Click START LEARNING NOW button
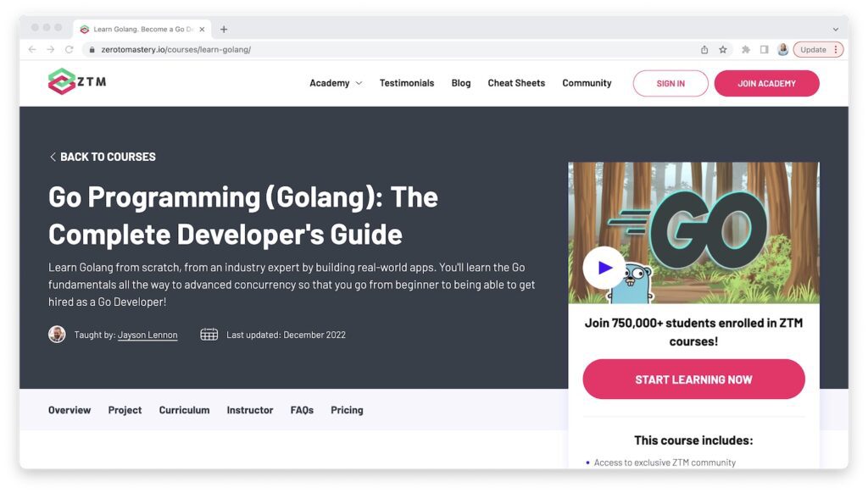The image size is (868, 493). pos(693,379)
